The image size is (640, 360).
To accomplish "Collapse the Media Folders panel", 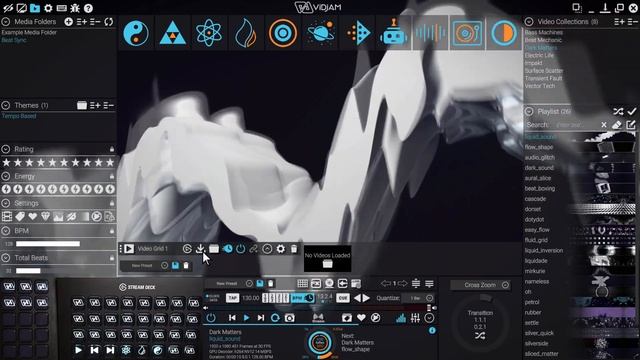I will pyautogui.click(x=6, y=22).
